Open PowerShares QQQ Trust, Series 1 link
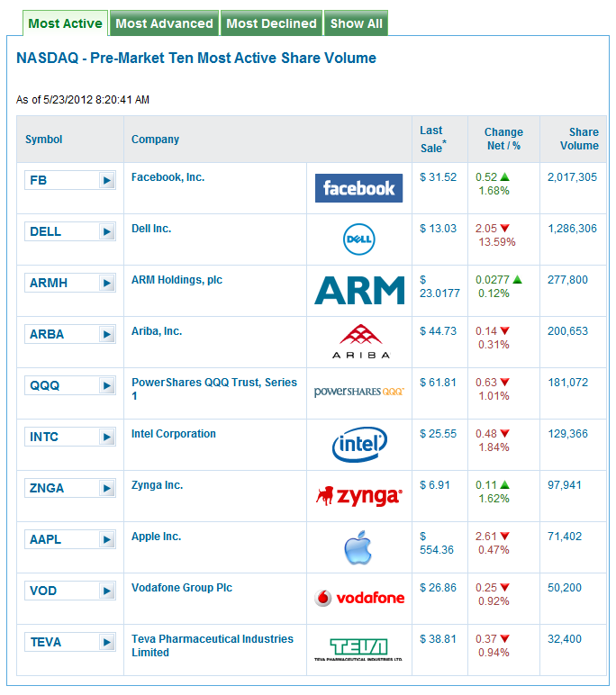This screenshot has width=616, height=695. 214,389
